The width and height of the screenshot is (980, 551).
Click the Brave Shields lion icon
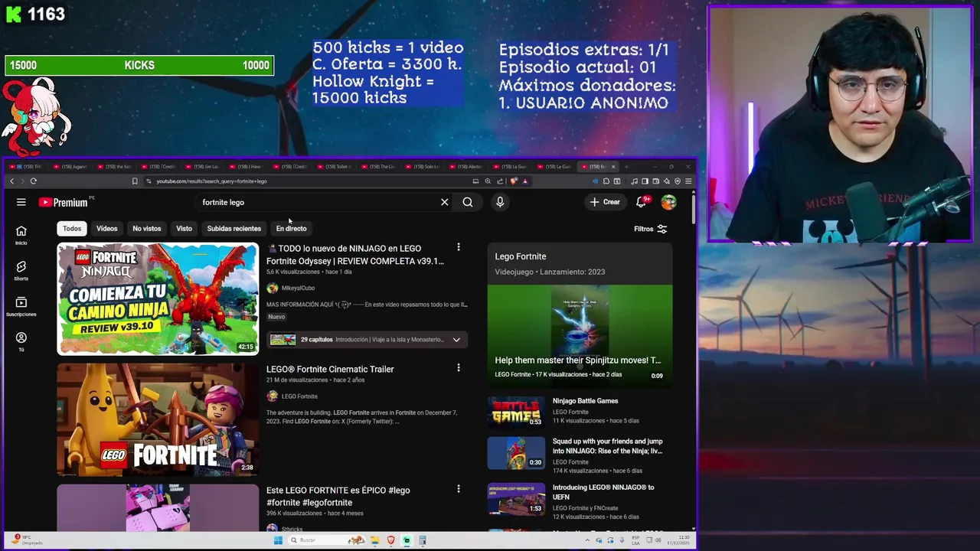tap(514, 181)
